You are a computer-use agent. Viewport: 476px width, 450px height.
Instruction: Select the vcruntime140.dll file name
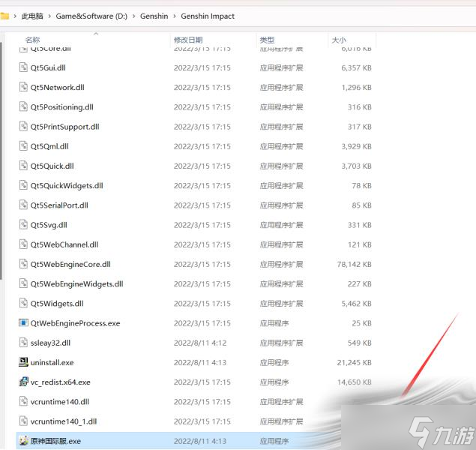[x=60, y=402]
